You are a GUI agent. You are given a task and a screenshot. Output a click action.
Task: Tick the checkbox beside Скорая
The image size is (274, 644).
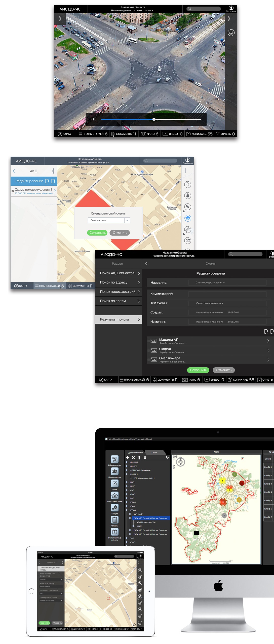(148, 351)
